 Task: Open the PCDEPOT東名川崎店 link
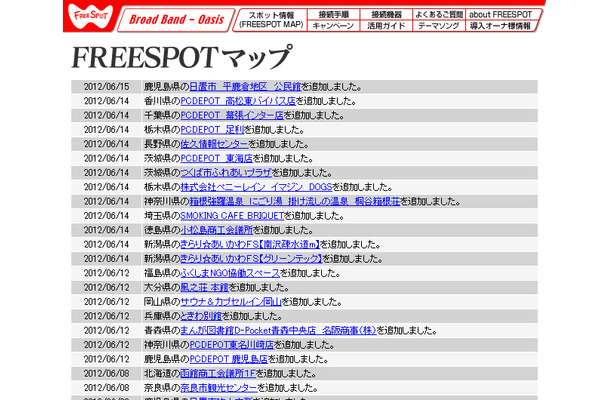[x=231, y=345]
